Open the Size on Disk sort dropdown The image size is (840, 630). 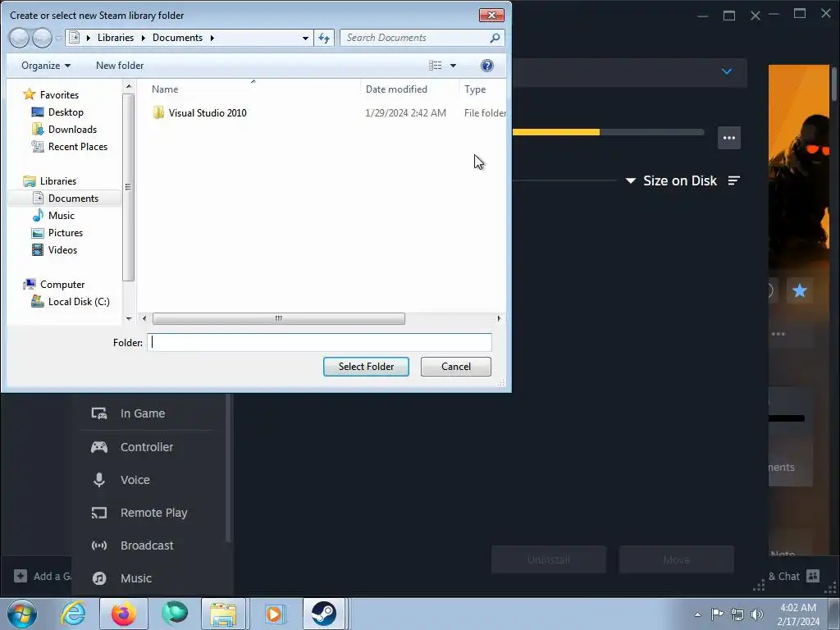click(x=671, y=181)
